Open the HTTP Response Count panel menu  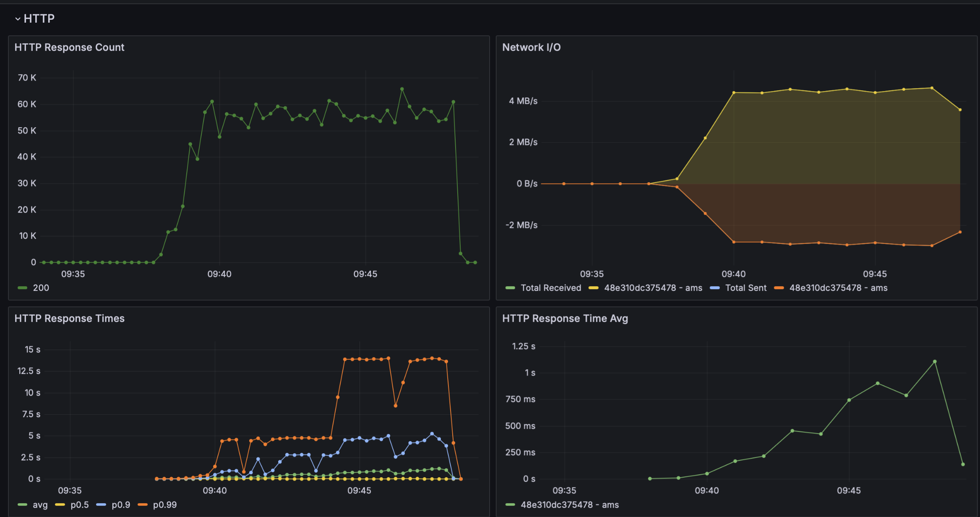click(x=69, y=47)
